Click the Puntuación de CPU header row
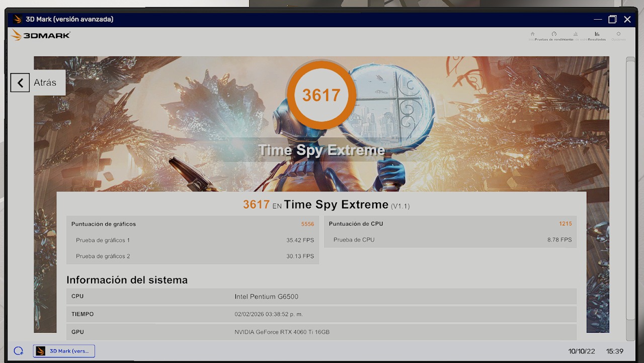Image resolution: width=644 pixels, height=363 pixels. pos(450,224)
